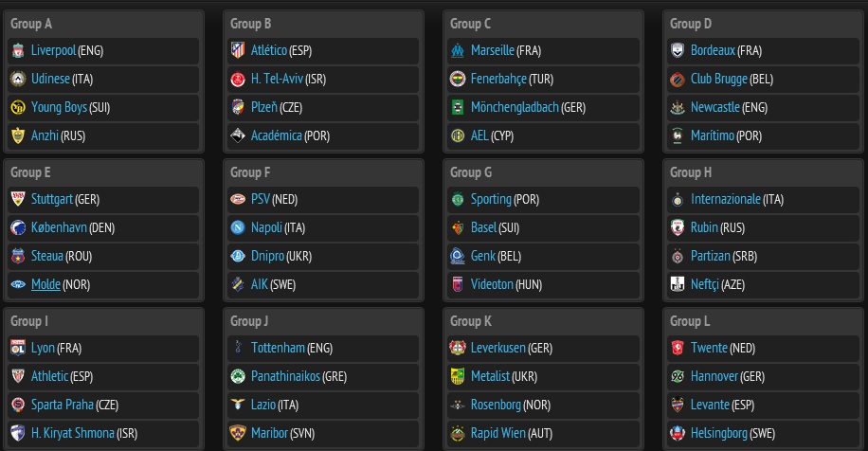Click the Hannover 96 logo icon
The width and height of the screenshot is (868, 451).
point(677,377)
